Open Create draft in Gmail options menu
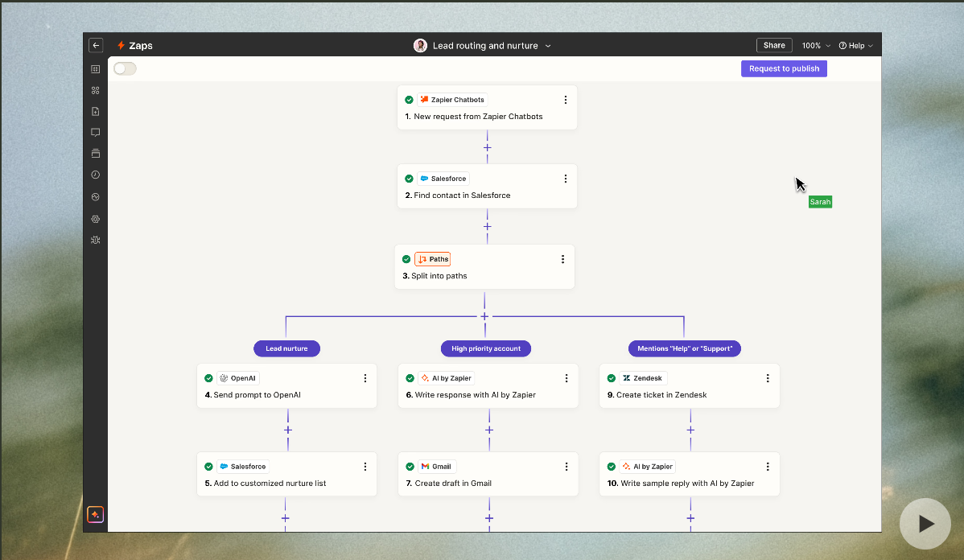The image size is (964, 560). tap(566, 467)
